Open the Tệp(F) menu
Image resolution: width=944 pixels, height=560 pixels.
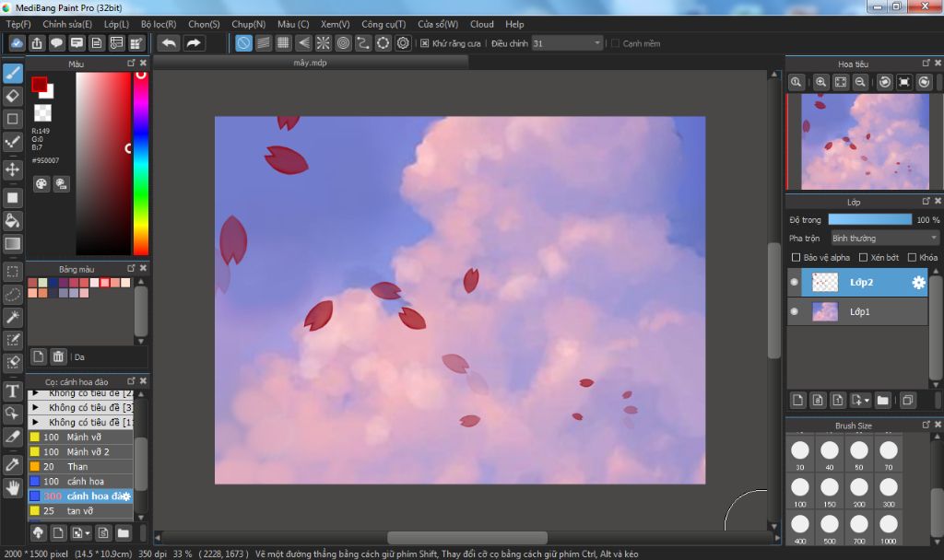pyautogui.click(x=18, y=24)
